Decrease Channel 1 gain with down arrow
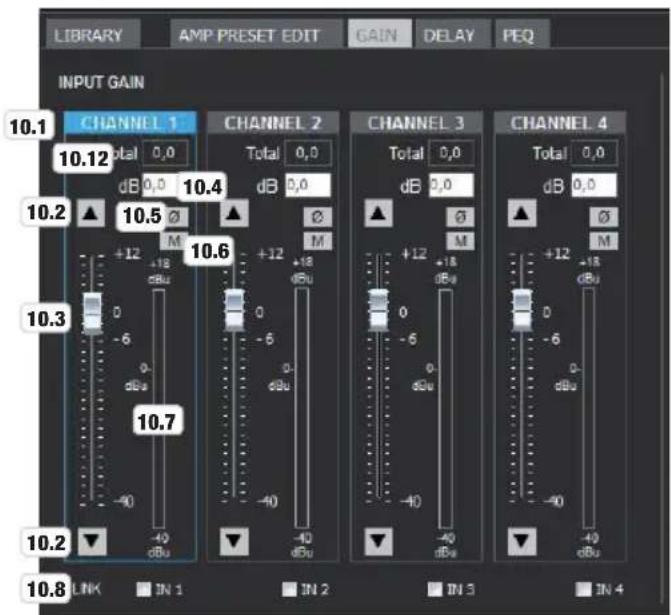 coord(92,541)
